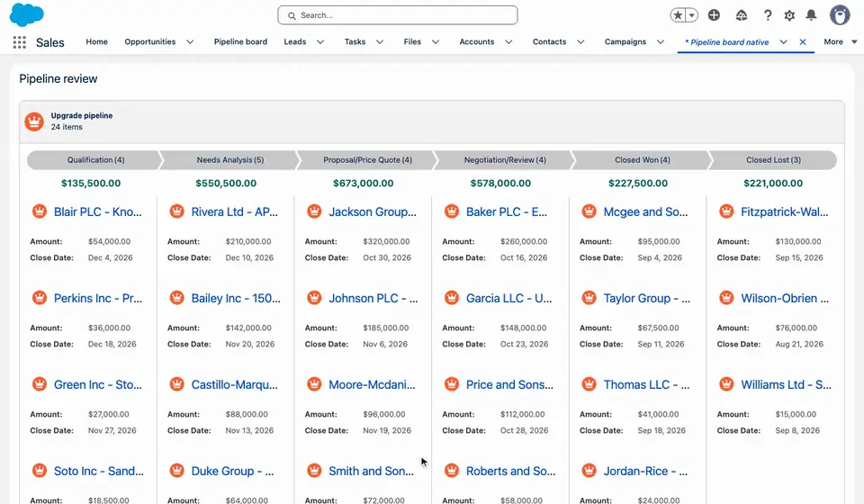The image size is (864, 504).
Task: Close the Pipeline board native tab
Action: tap(803, 42)
